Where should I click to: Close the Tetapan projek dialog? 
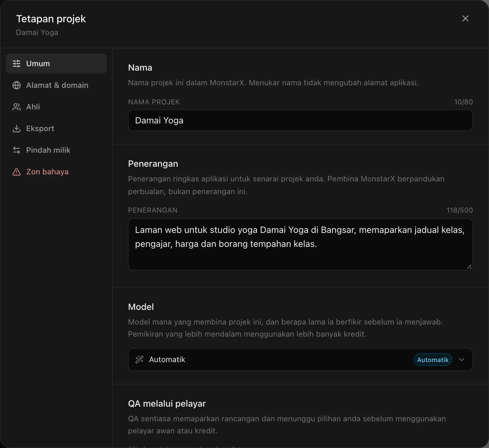pos(465,18)
